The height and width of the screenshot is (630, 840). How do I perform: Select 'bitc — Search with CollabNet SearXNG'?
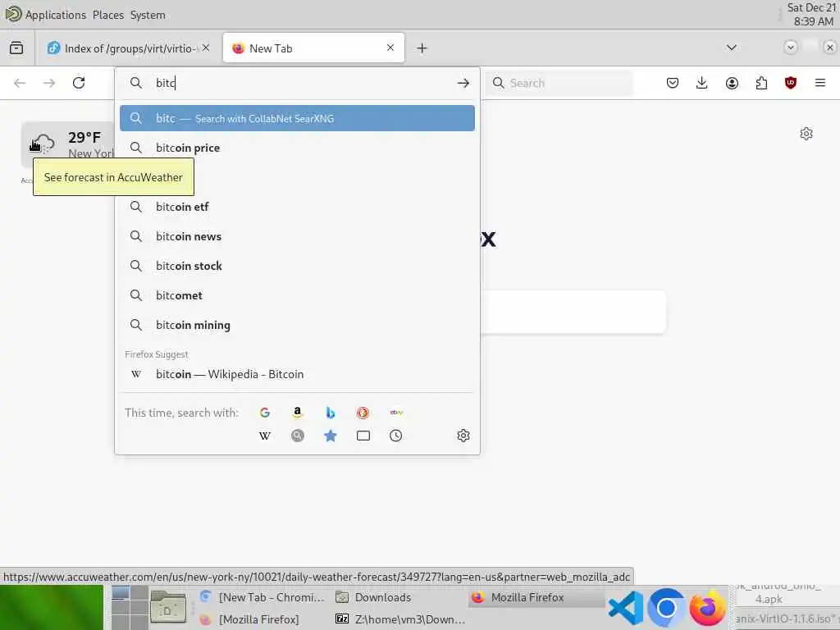coord(297,118)
